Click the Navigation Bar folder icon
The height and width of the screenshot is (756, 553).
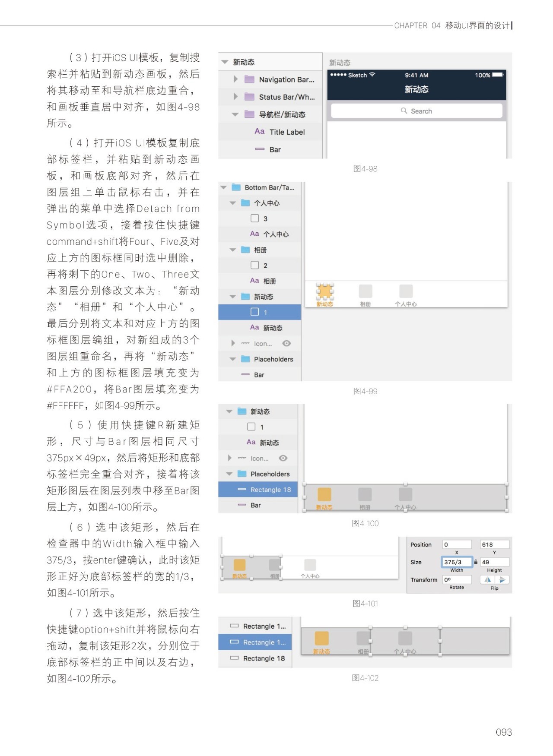tap(249, 79)
